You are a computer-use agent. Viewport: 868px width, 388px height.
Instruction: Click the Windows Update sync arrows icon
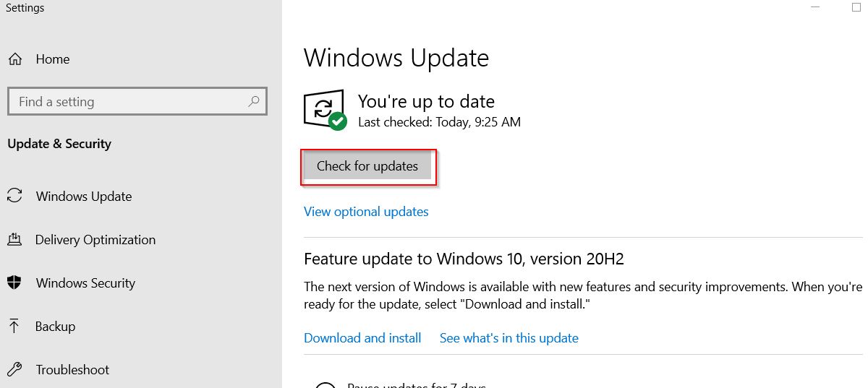point(14,196)
